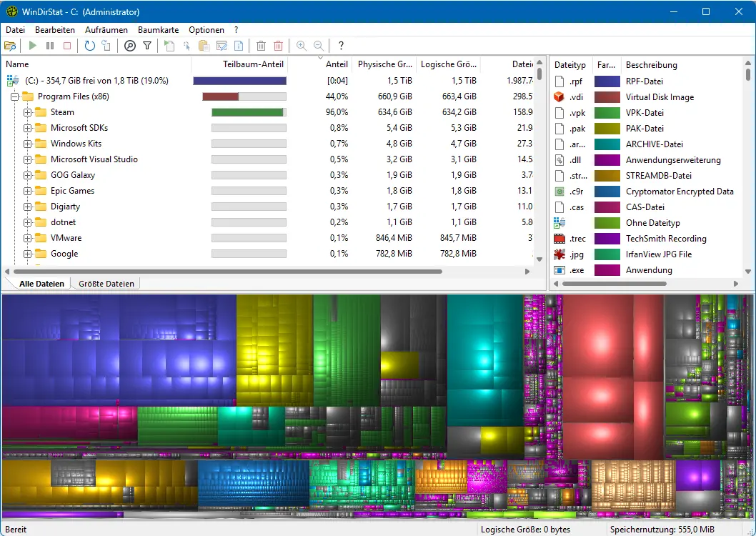Sort by Physische Größe column header
This screenshot has width=756, height=536.
(384, 64)
